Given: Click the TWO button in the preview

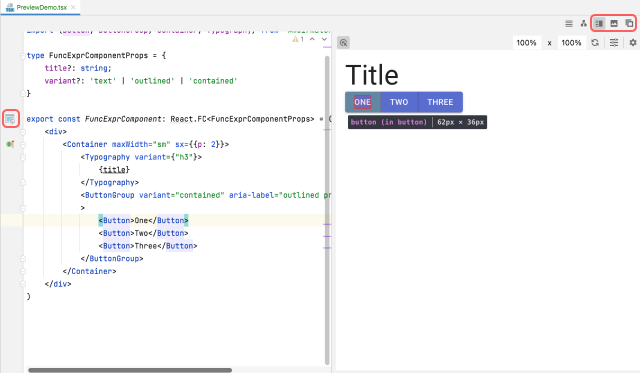Looking at the screenshot, I should point(399,102).
